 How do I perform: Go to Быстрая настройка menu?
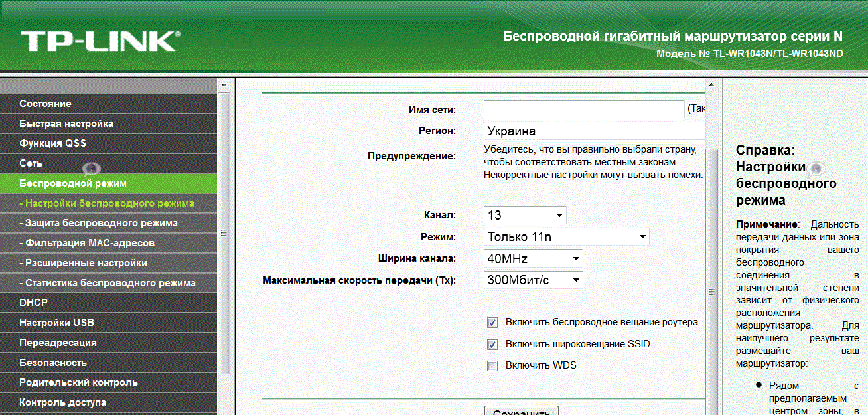click(66, 124)
